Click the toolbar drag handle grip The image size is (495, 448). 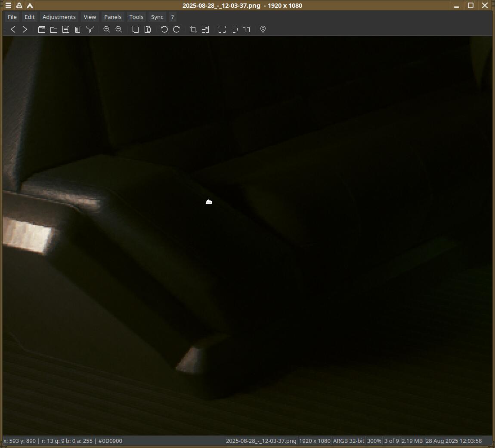[4, 29]
